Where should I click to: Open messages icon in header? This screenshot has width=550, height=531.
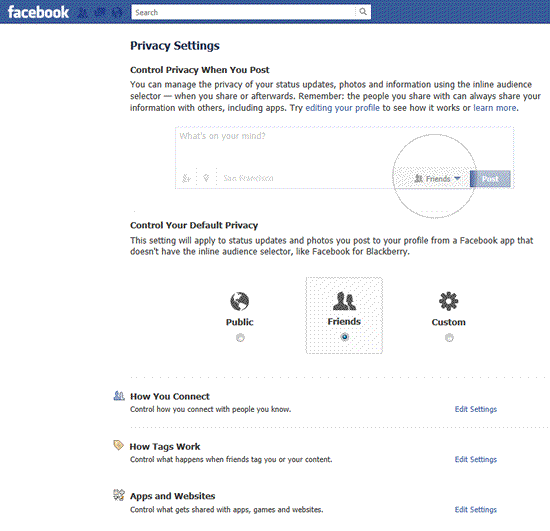[x=100, y=13]
